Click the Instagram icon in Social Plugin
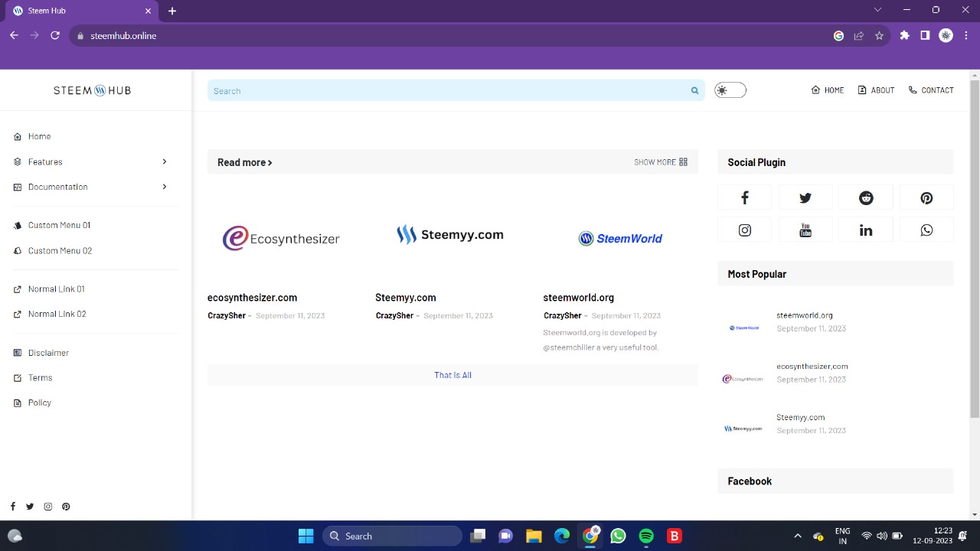The image size is (980, 551). click(745, 230)
